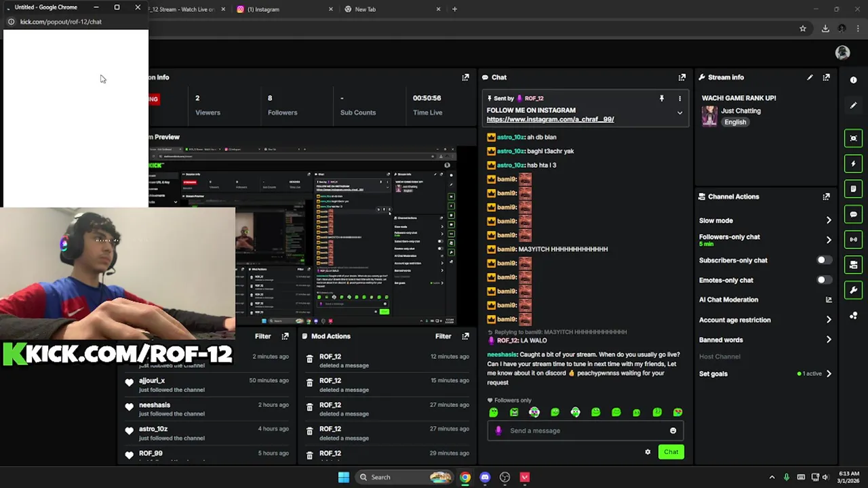Open Chrome downloads icon
This screenshot has width=868, height=488.
(x=825, y=28)
